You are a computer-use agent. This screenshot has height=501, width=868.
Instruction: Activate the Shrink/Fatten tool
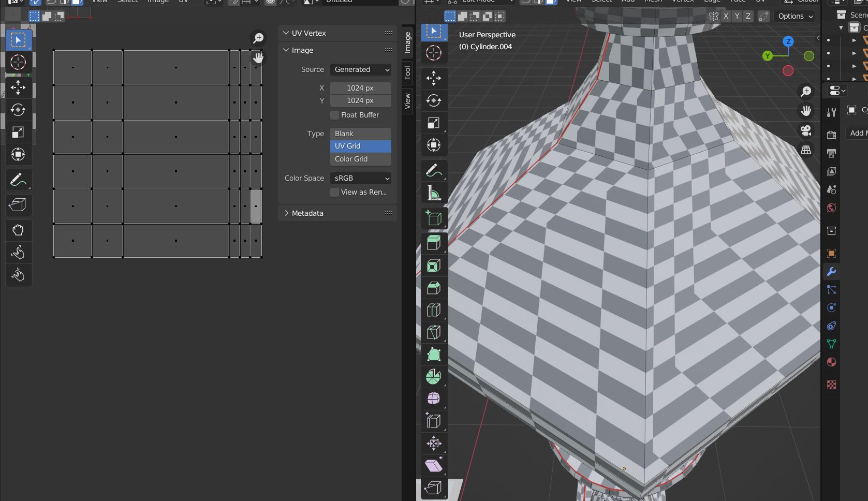(x=434, y=443)
